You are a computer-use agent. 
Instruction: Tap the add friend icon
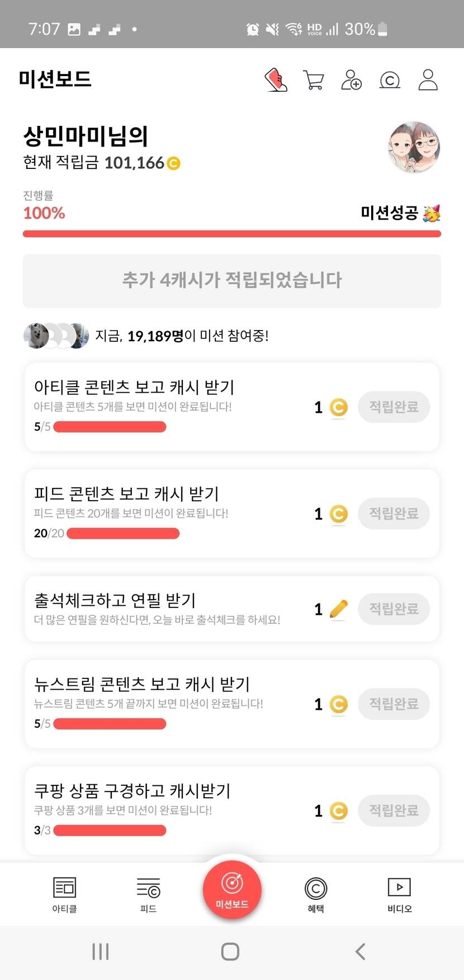352,80
